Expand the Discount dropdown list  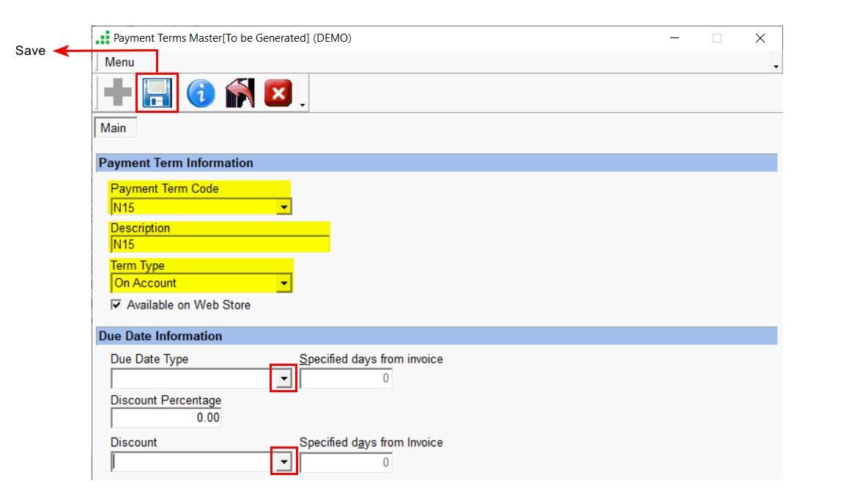pos(283,462)
